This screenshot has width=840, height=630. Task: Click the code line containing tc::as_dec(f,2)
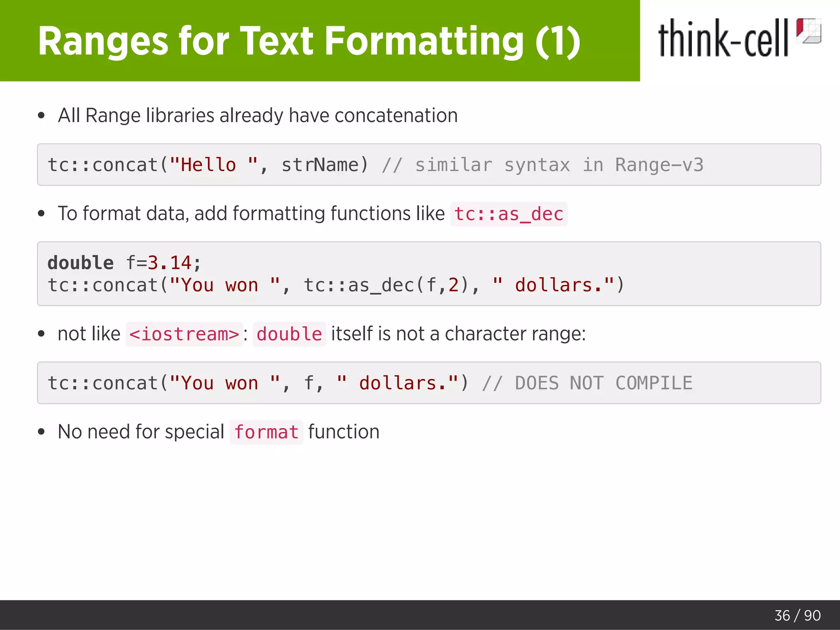coord(336,285)
